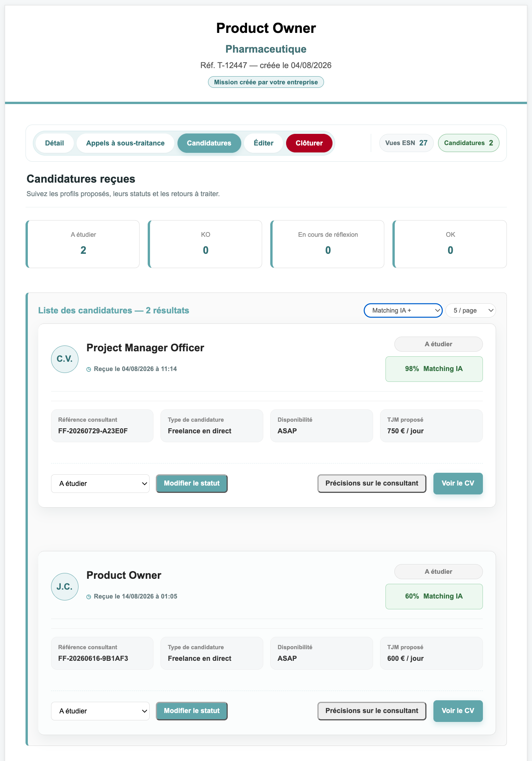The height and width of the screenshot is (761, 532).
Task: Click Modifier le statut for first candidate
Action: click(x=192, y=484)
